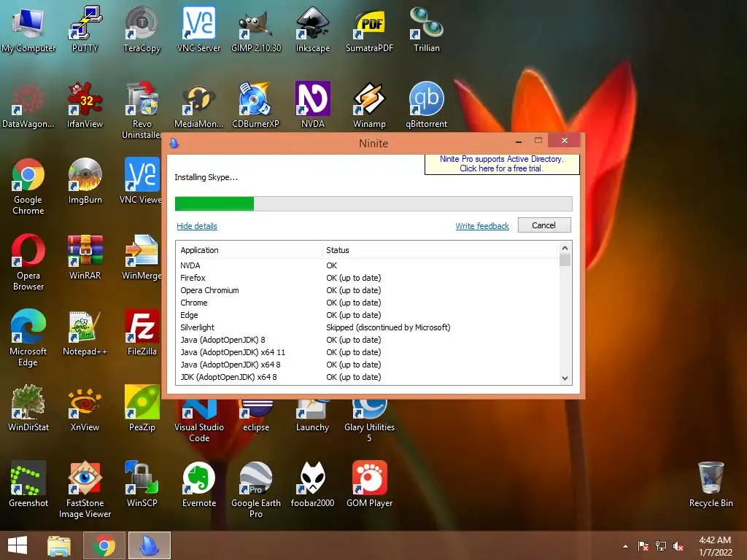Image resolution: width=747 pixels, height=560 pixels.
Task: Launch ImgBurn desktop shortcut
Action: 85,181
